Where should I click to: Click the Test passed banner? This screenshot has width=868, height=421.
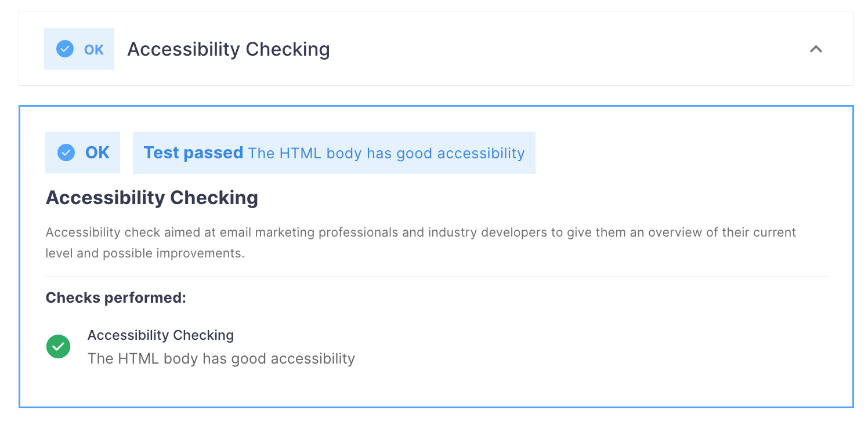click(x=334, y=153)
